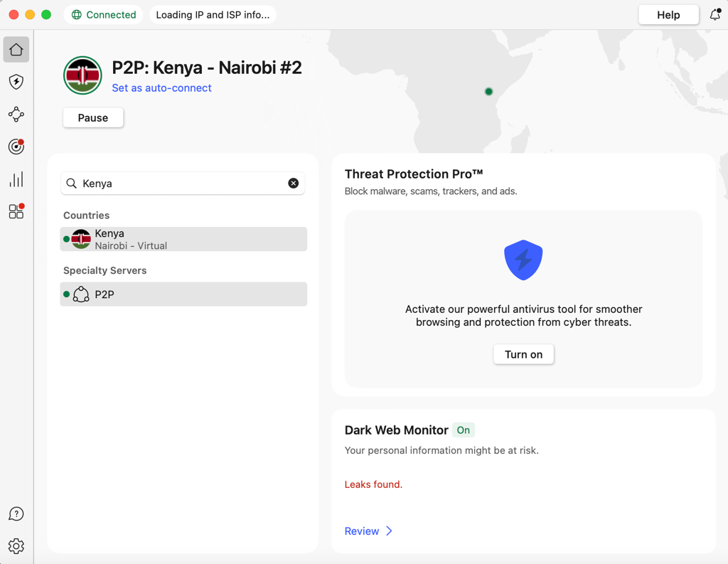The height and width of the screenshot is (564, 728).
Task: Turn on Threat Protection Pro
Action: 523,354
